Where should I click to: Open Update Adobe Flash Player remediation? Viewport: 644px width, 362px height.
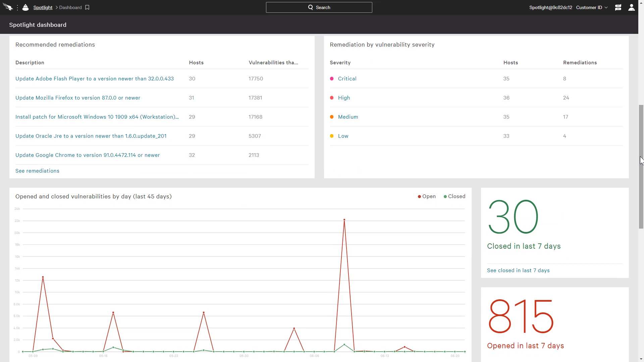pos(94,79)
